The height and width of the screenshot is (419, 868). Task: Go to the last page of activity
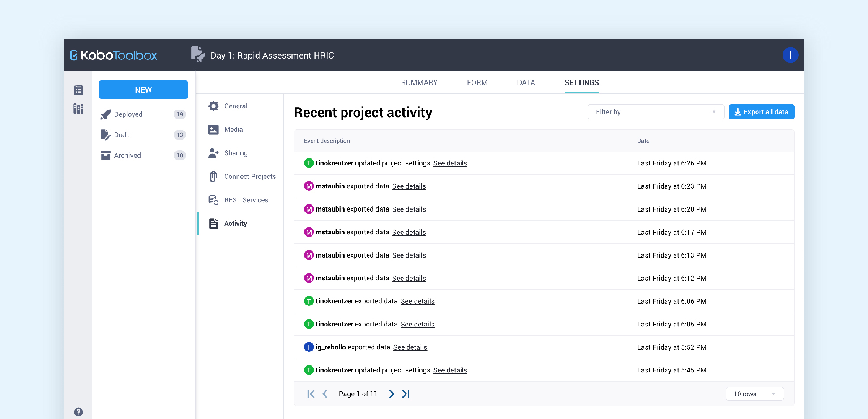(x=406, y=394)
